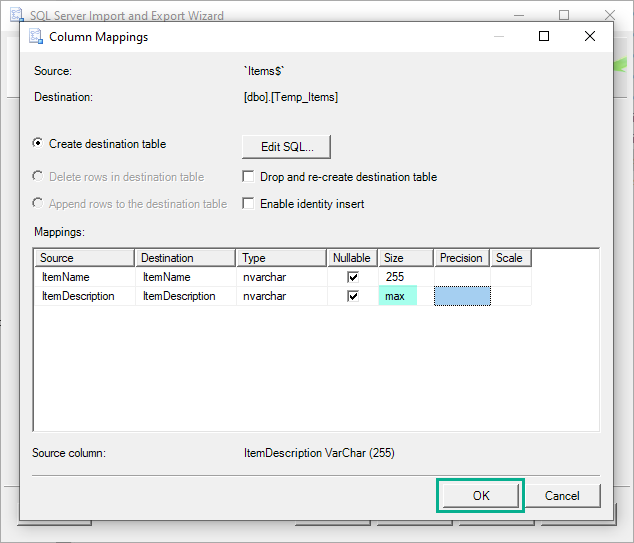Close the Column Mappings dialog
The width and height of the screenshot is (634, 543).
click(590, 37)
